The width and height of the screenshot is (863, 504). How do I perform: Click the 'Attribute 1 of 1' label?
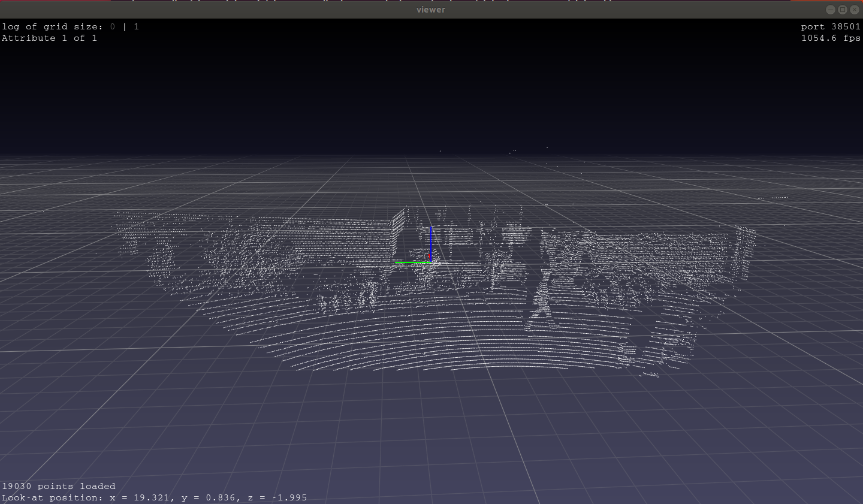(49, 38)
